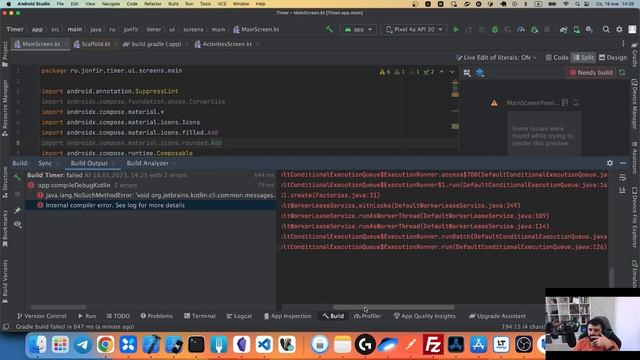640x360 pixels.
Task: Open Build panel settings gear
Action: 610,163
